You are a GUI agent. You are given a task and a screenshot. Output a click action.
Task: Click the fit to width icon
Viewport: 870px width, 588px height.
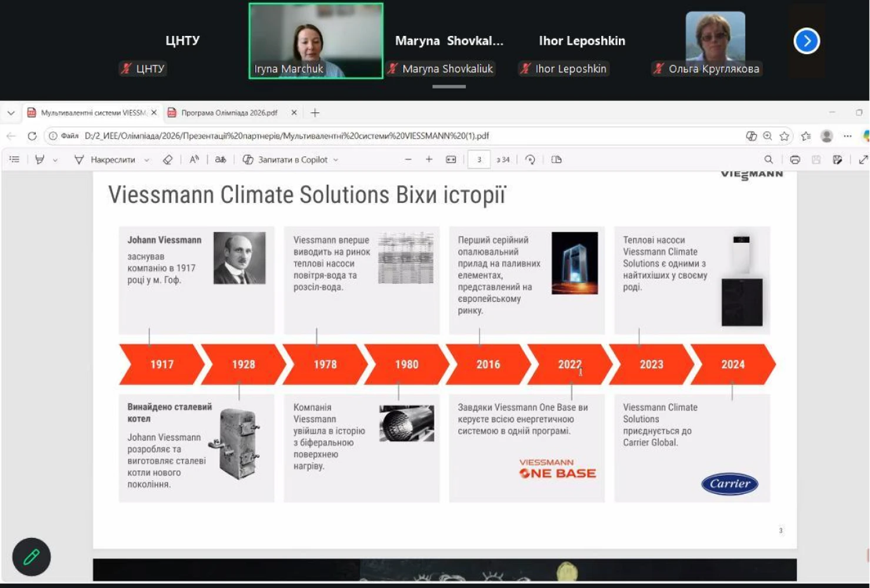click(451, 159)
